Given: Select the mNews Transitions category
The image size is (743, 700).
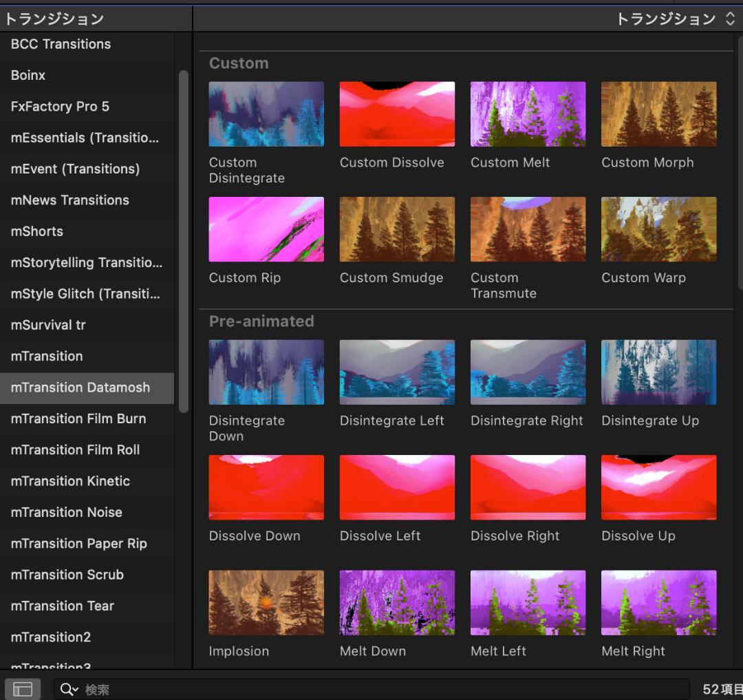Looking at the screenshot, I should (x=70, y=200).
